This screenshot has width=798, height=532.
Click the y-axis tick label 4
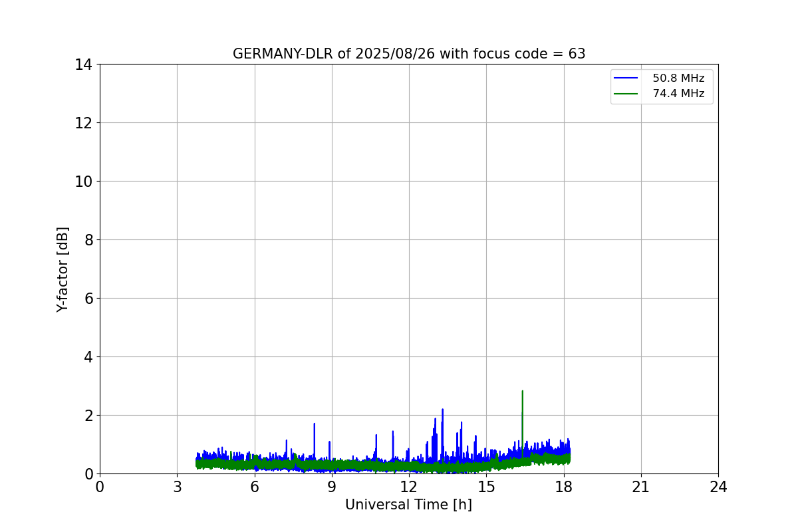click(x=88, y=357)
